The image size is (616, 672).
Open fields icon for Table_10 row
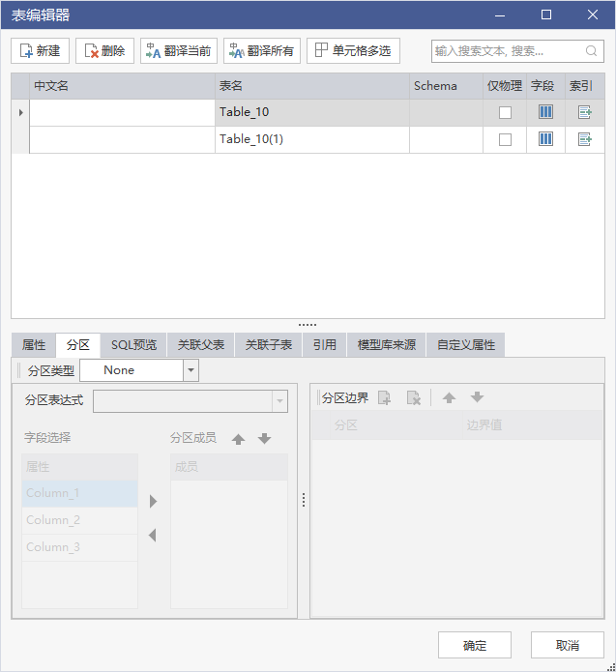click(x=545, y=112)
